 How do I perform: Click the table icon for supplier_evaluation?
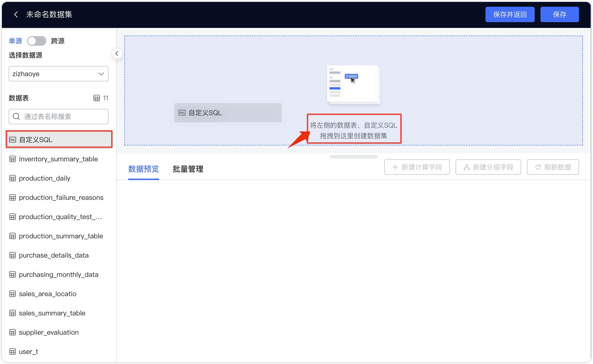click(x=13, y=332)
